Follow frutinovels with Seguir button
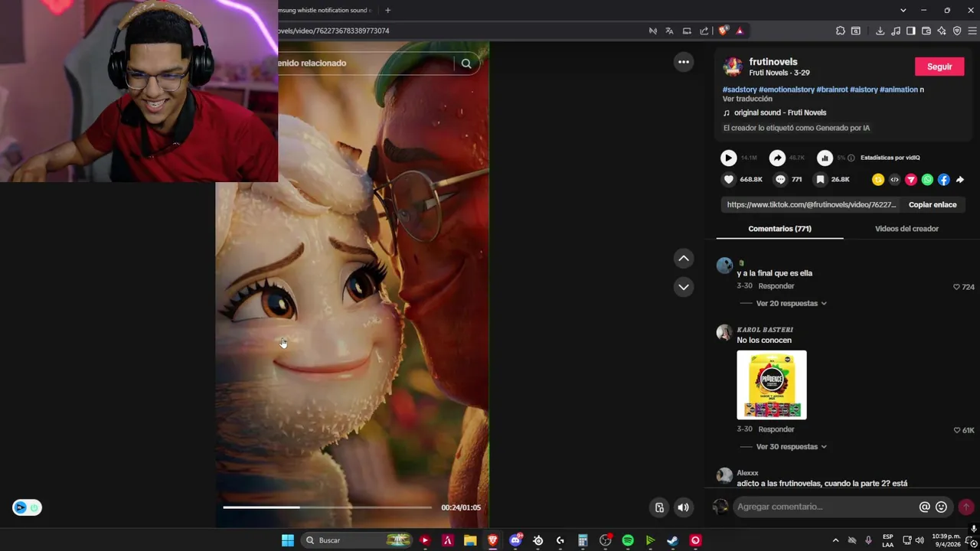Viewport: 980px width, 551px height. 939,67
